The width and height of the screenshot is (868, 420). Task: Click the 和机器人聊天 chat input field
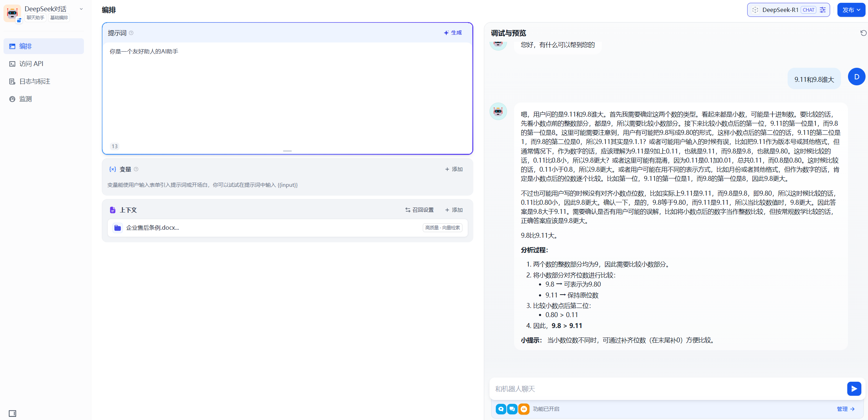click(667, 389)
